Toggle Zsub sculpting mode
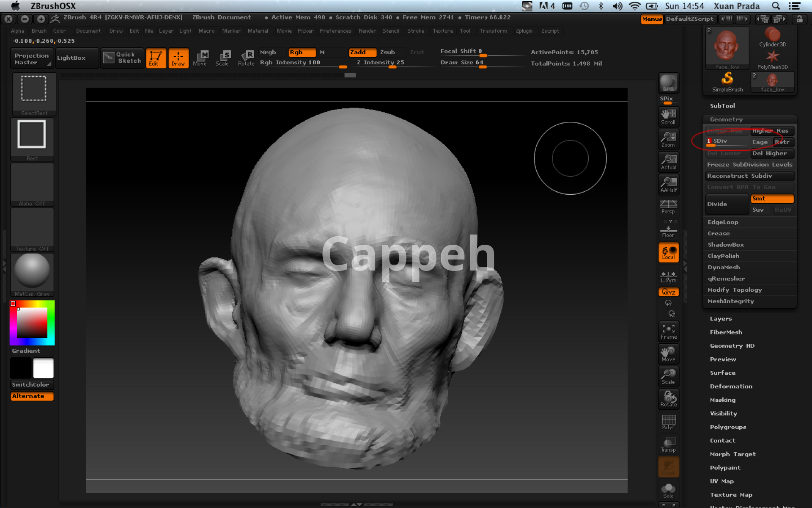The height and width of the screenshot is (508, 812). click(x=387, y=52)
